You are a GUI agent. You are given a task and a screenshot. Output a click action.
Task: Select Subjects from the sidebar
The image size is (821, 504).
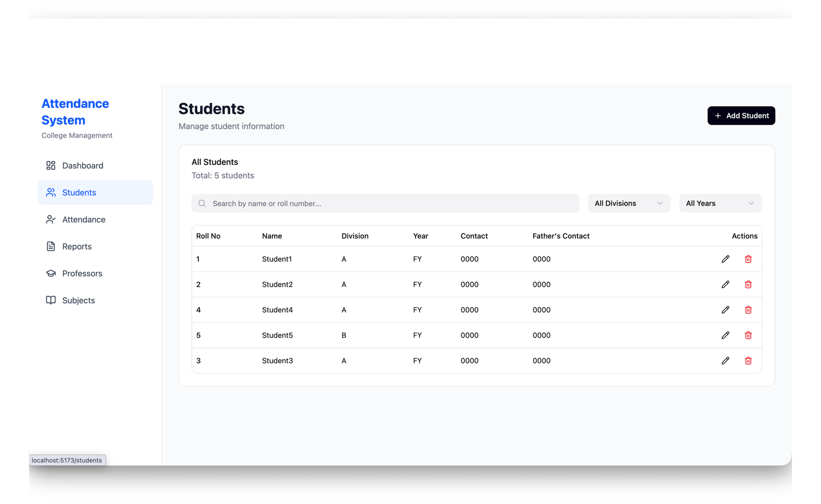[x=79, y=300]
